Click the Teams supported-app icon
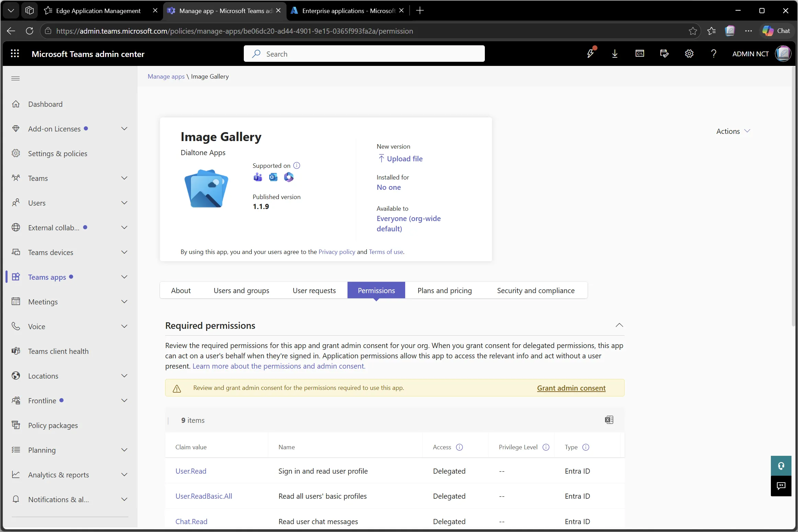Screen dimensions: 798x532 [258, 177]
